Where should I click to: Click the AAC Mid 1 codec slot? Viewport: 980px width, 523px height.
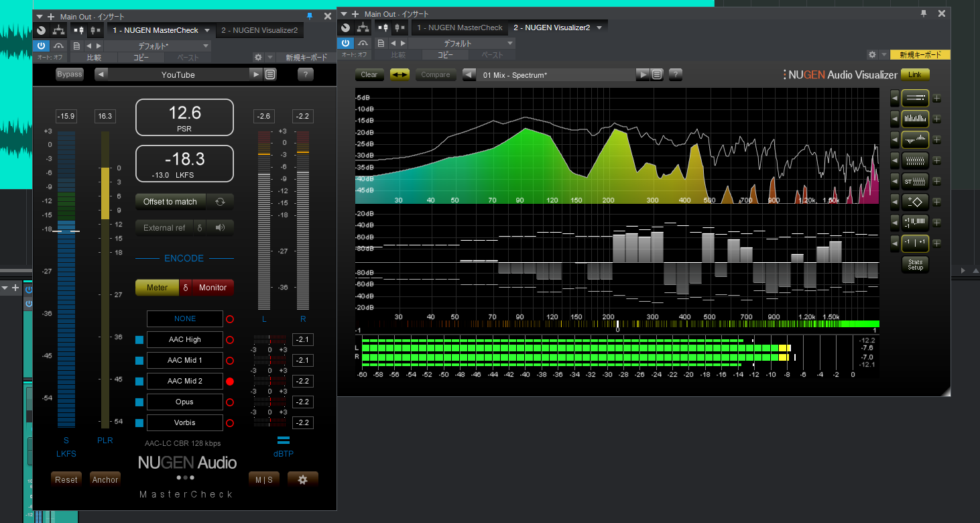coord(185,361)
